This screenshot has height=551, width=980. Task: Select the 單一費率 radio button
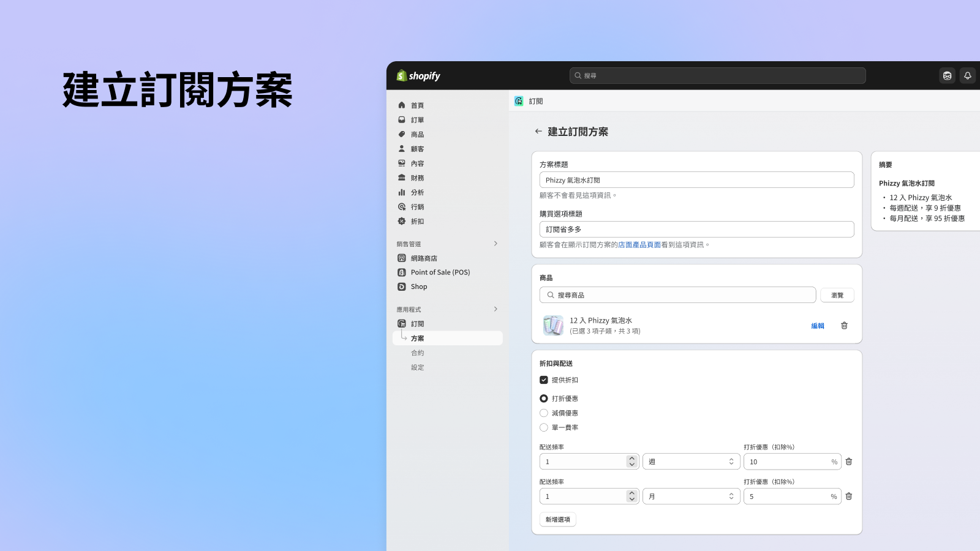(x=544, y=427)
